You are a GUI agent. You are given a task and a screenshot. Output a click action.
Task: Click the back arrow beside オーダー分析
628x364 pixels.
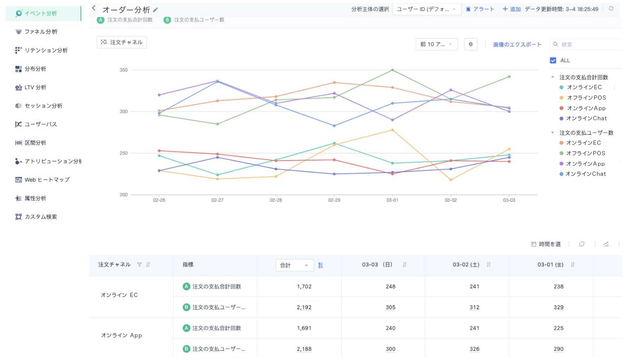coord(94,8)
